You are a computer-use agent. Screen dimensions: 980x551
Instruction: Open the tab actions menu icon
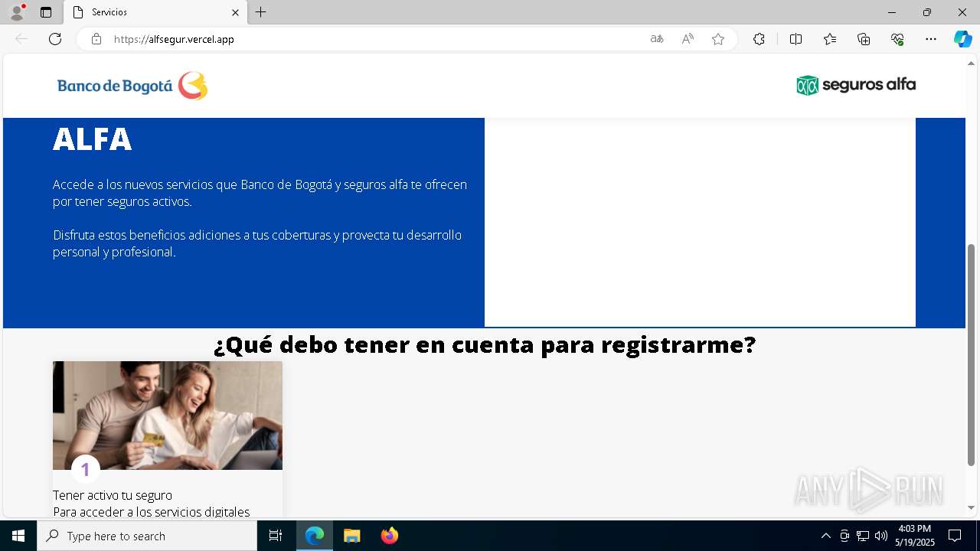46,12
